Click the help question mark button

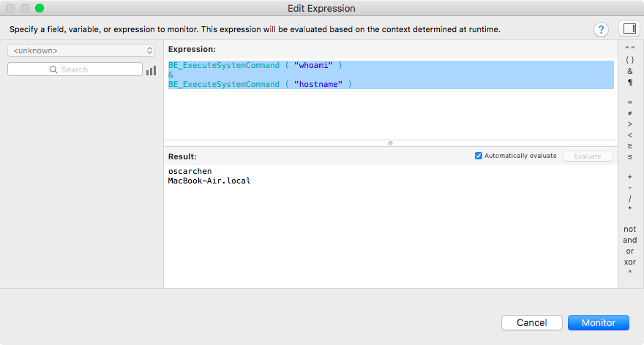[601, 29]
